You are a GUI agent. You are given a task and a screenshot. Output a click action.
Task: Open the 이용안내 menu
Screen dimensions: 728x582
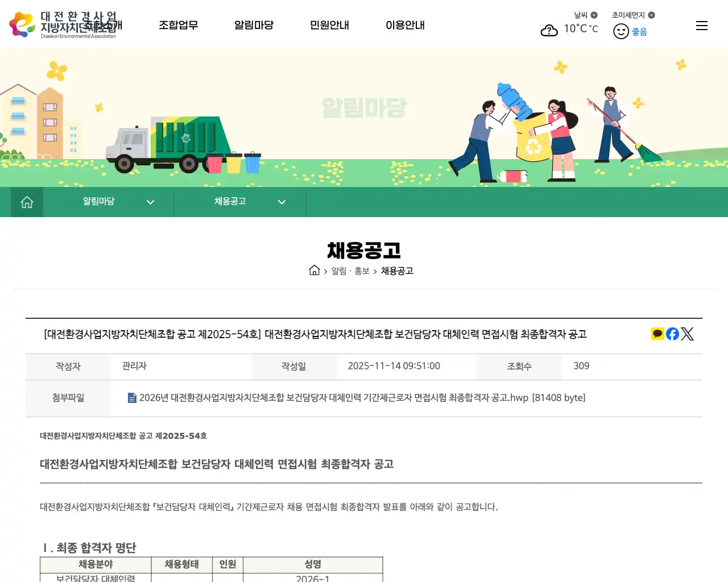(x=405, y=25)
